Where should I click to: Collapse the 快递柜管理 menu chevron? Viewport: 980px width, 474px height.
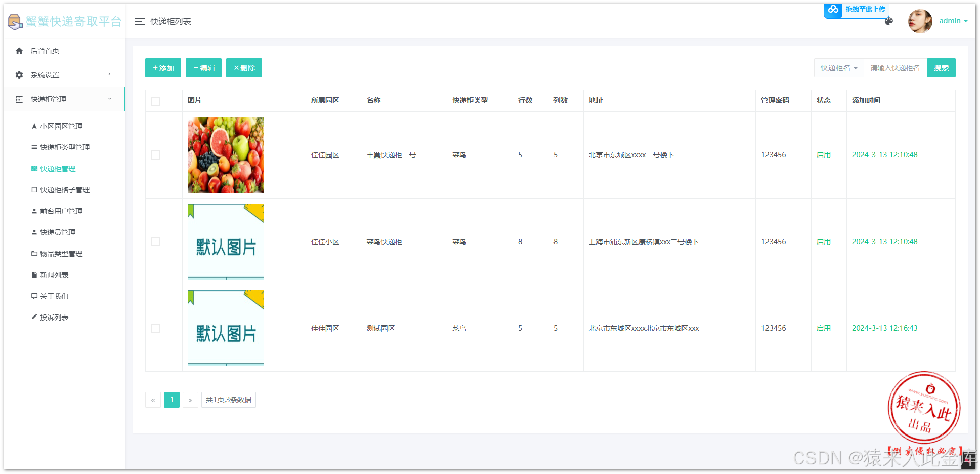tap(109, 99)
